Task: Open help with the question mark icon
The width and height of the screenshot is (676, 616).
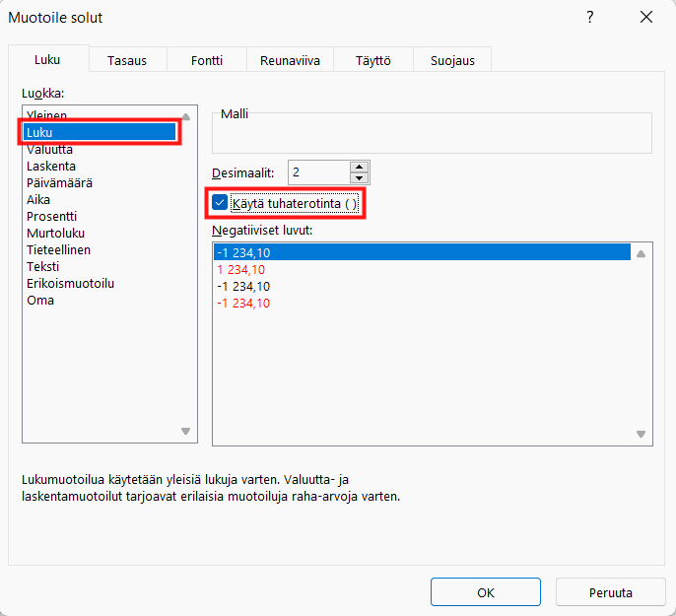Action: [590, 17]
